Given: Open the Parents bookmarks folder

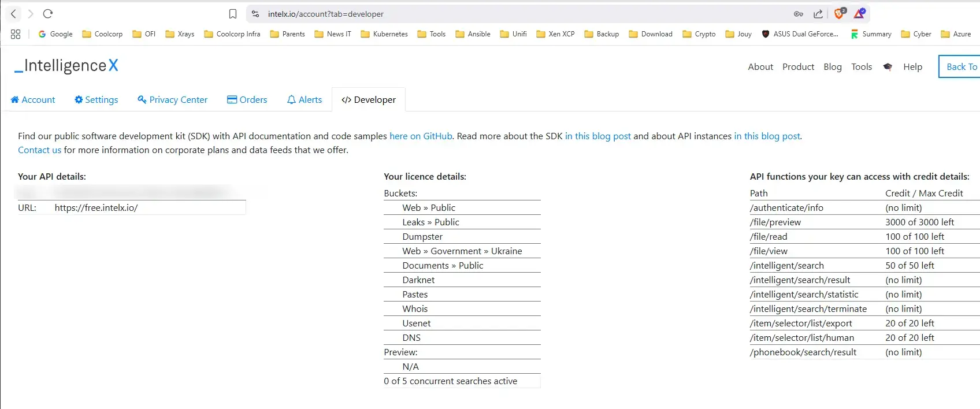Looking at the screenshot, I should pyautogui.click(x=287, y=34).
